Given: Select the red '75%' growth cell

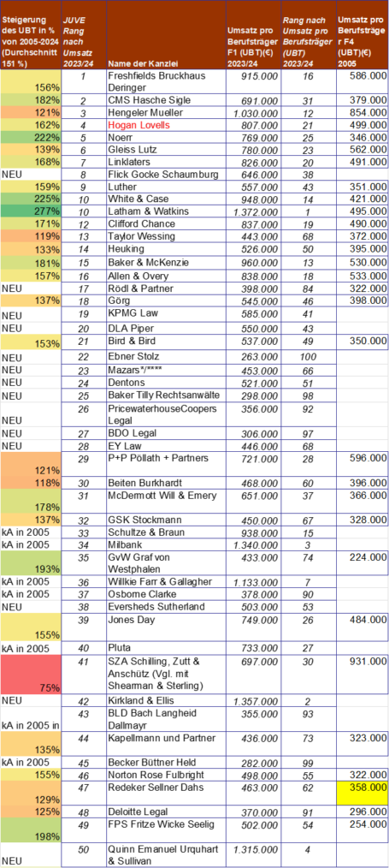Looking at the screenshot, I should click(31, 675).
